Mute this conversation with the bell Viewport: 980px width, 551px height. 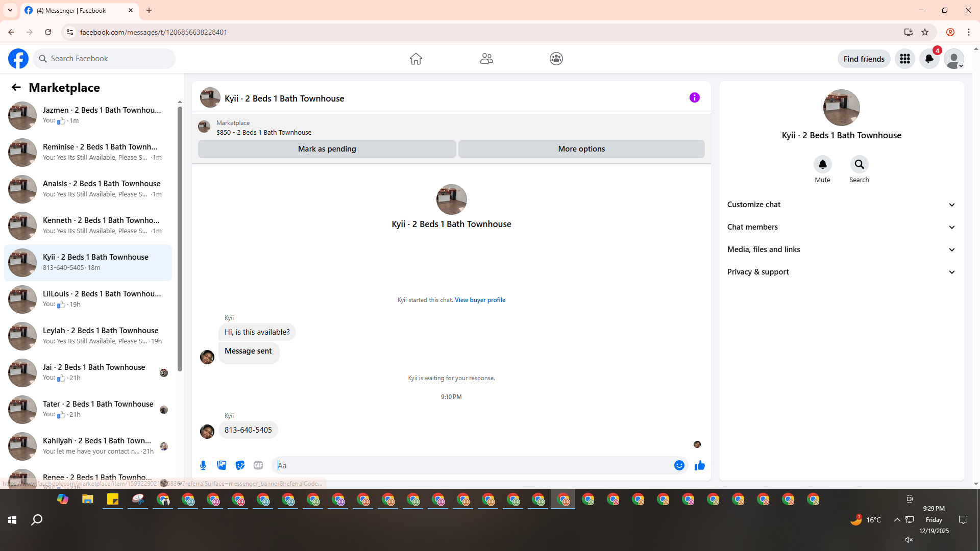pos(822,164)
